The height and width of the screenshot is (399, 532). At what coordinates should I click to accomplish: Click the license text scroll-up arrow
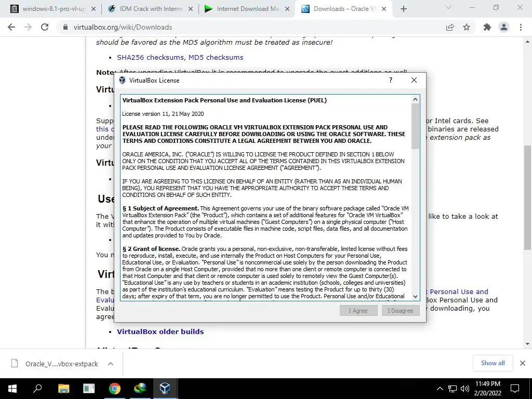(x=415, y=99)
